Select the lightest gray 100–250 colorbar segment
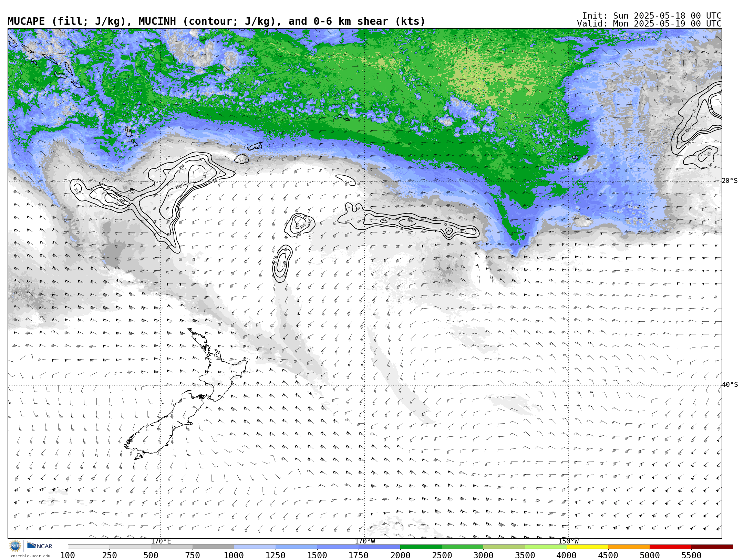Viewport: 744px width, 560px height. 89,547
